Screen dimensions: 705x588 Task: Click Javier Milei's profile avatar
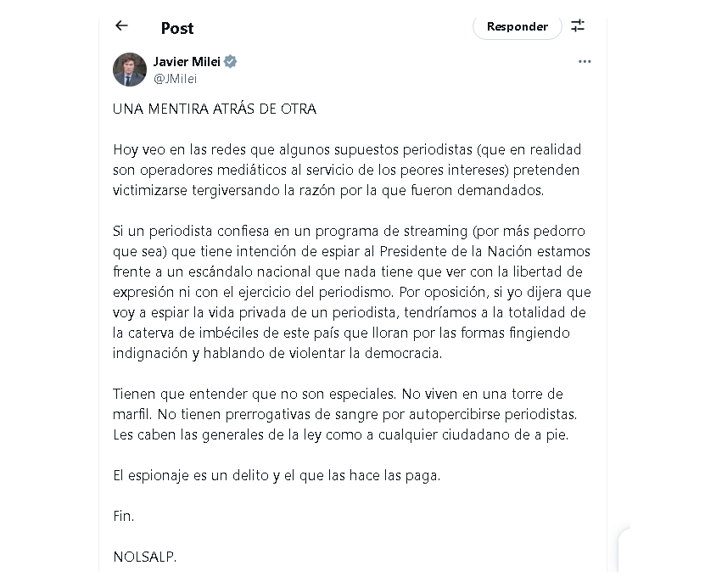[130, 70]
